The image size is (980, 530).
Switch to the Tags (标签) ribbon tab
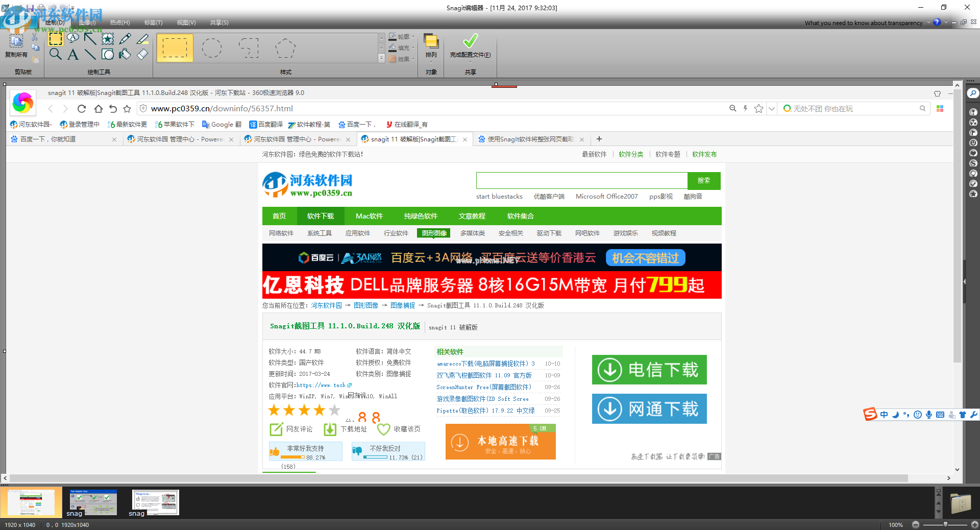tap(153, 22)
